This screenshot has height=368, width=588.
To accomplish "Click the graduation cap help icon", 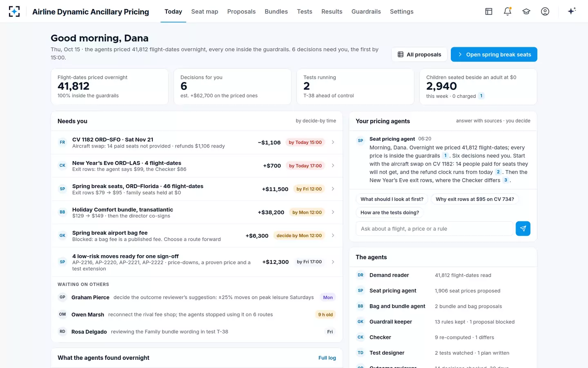I will click(x=526, y=11).
